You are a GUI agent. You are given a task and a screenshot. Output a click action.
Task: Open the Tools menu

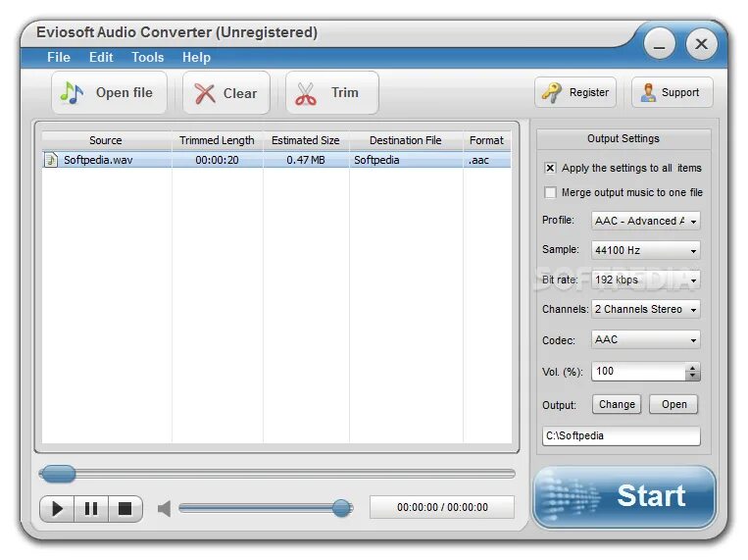[x=148, y=57]
